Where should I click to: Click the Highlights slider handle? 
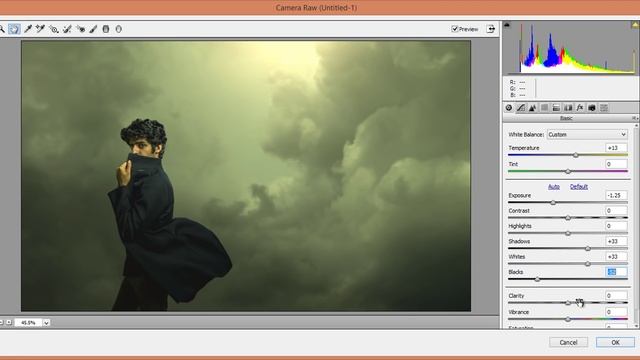(x=568, y=233)
